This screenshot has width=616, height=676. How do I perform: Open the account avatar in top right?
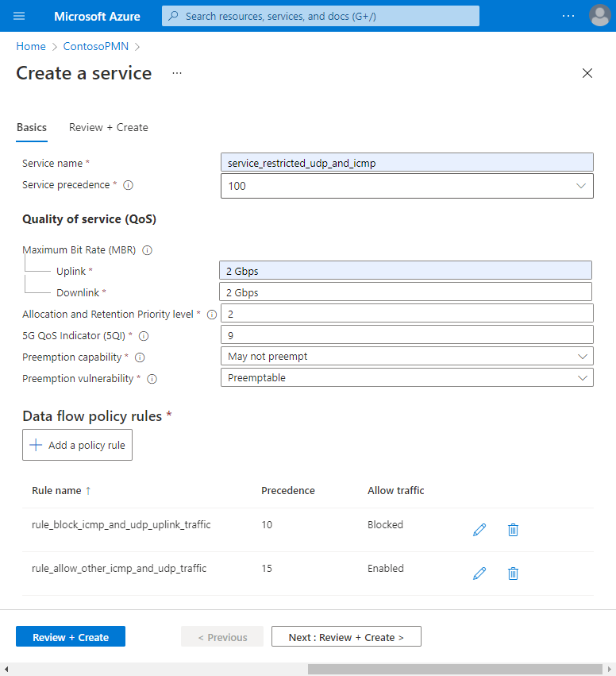[600, 15]
